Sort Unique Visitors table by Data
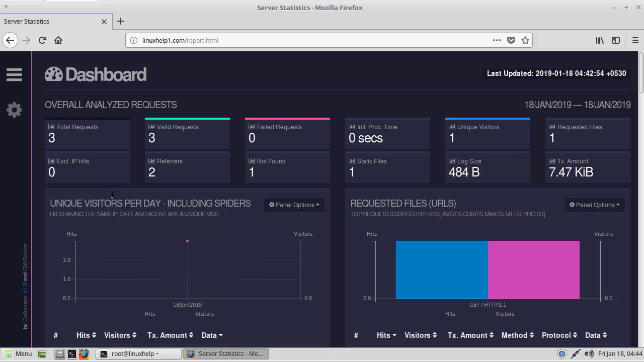Viewport: 644px width, 362px height. coord(212,335)
